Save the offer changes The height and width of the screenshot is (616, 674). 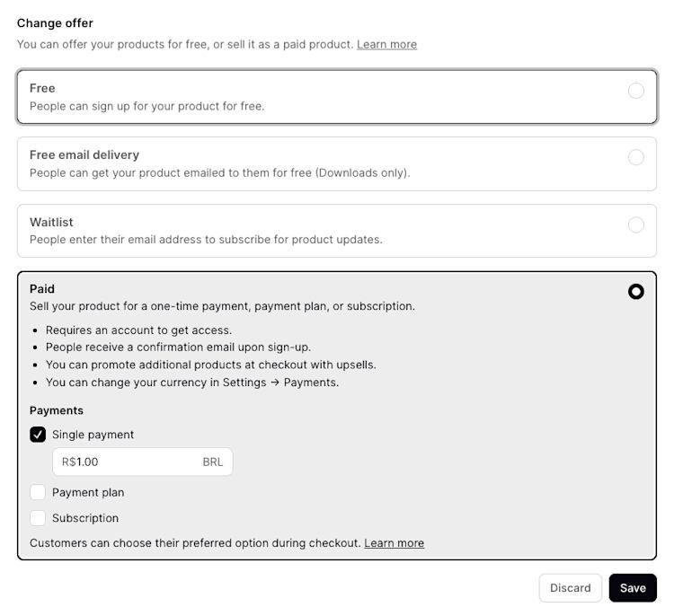[633, 588]
